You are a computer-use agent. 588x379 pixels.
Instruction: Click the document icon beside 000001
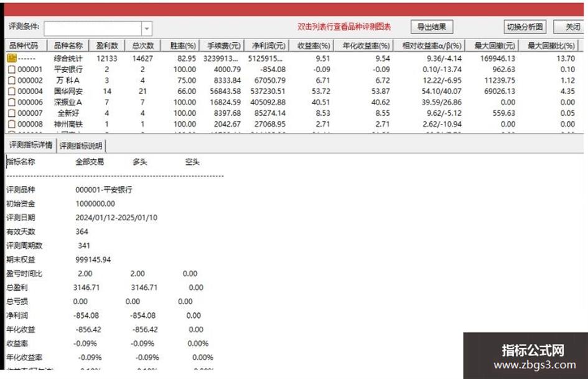(x=12, y=70)
